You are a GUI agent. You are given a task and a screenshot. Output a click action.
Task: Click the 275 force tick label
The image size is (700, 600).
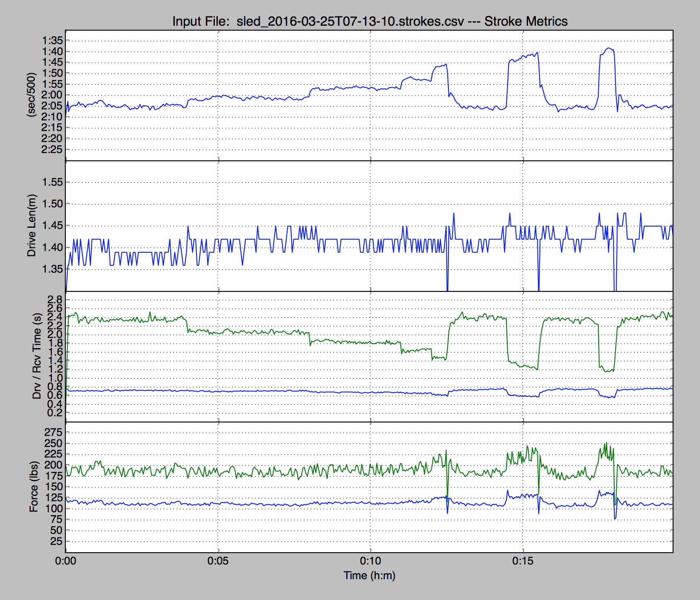(x=54, y=432)
